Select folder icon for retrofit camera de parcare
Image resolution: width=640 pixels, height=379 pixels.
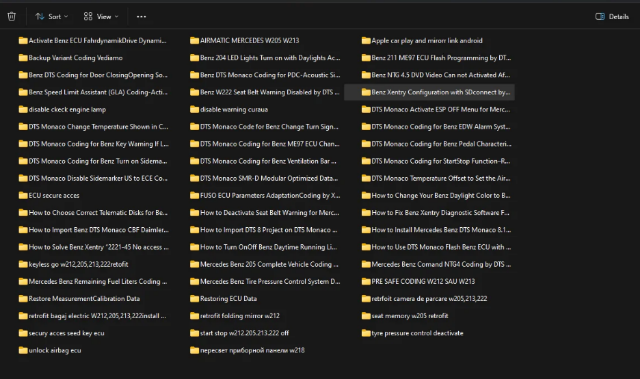click(x=366, y=299)
